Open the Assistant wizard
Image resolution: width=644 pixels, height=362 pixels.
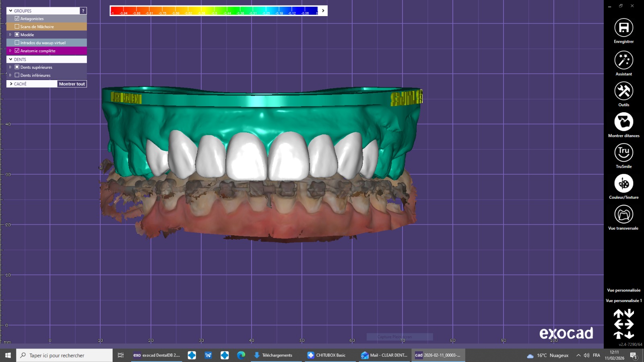(623, 60)
